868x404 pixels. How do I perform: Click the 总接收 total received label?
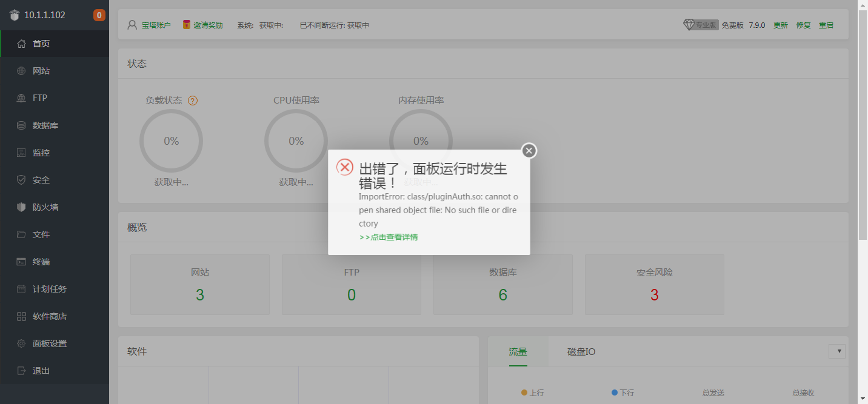(x=804, y=393)
